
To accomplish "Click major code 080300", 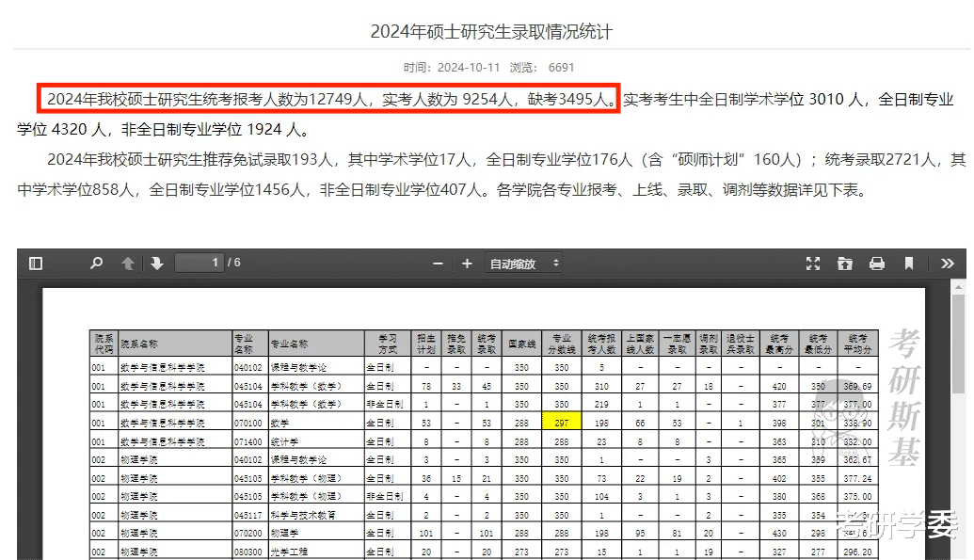I will coord(247,552).
